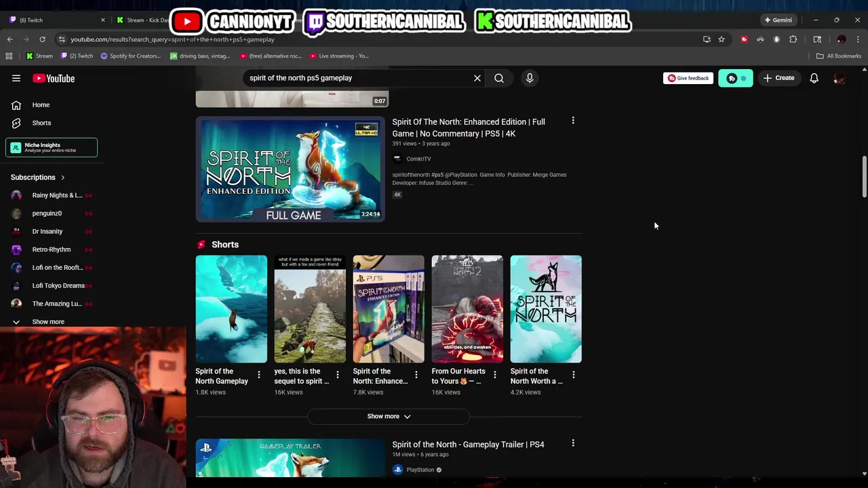Open Spirit of the North Worth a... short
Viewport: 868px width, 488px height.
pyautogui.click(x=546, y=309)
